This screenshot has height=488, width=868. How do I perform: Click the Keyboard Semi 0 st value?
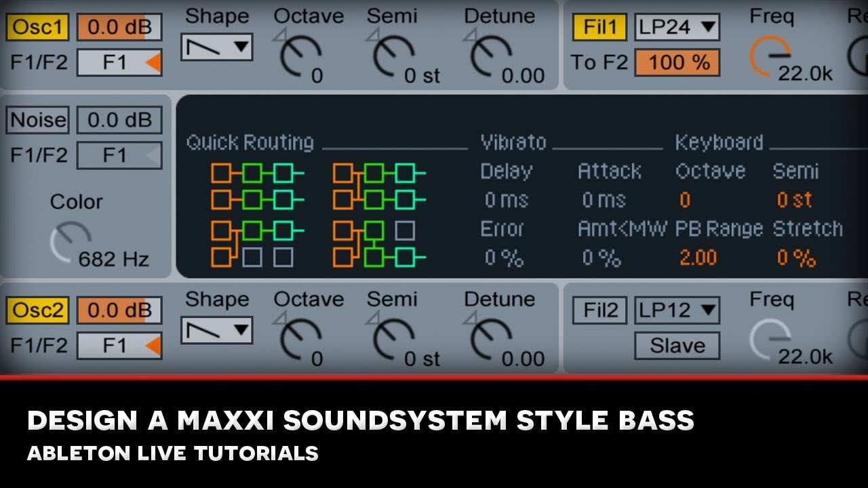pos(794,200)
